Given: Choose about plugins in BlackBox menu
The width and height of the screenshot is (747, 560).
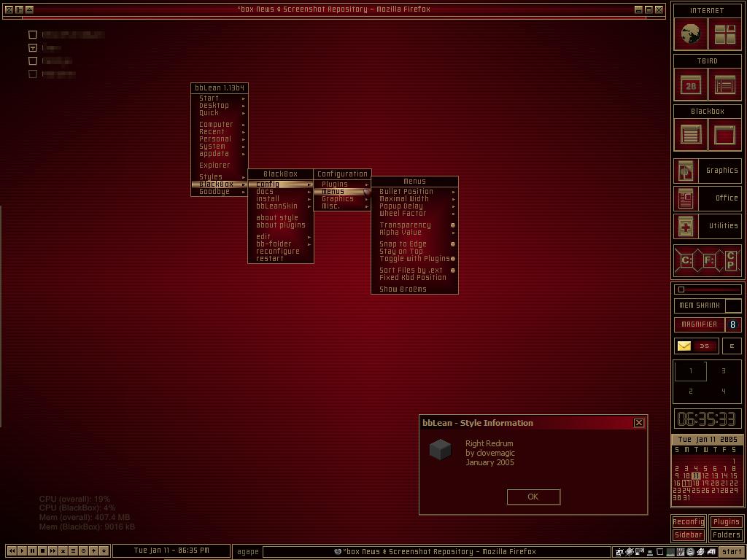Looking at the screenshot, I should (281, 225).
